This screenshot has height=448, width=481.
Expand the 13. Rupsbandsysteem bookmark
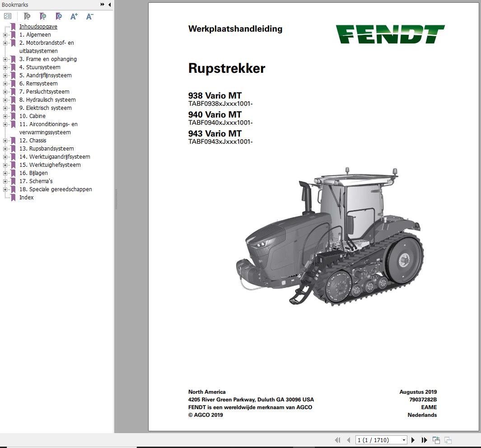point(5,149)
